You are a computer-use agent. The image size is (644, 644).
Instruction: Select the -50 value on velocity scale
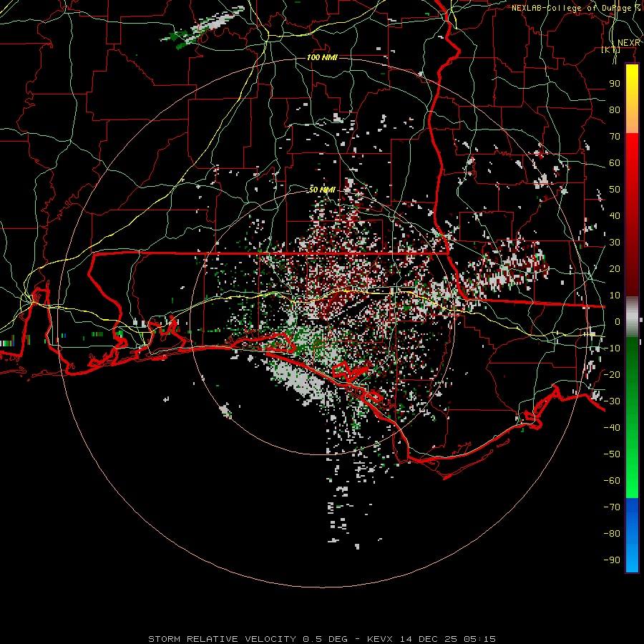click(612, 454)
